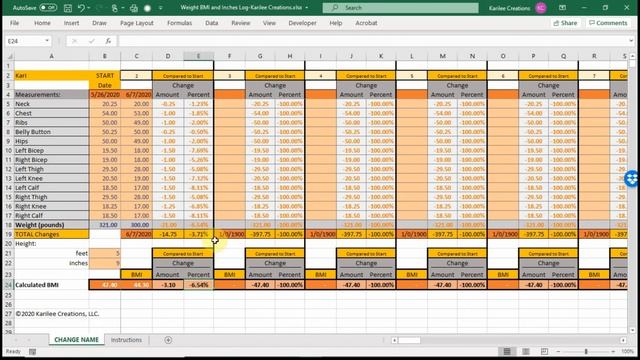Click the TOTAL Changes label cell
Screen dimensions: 640x360
51,234
